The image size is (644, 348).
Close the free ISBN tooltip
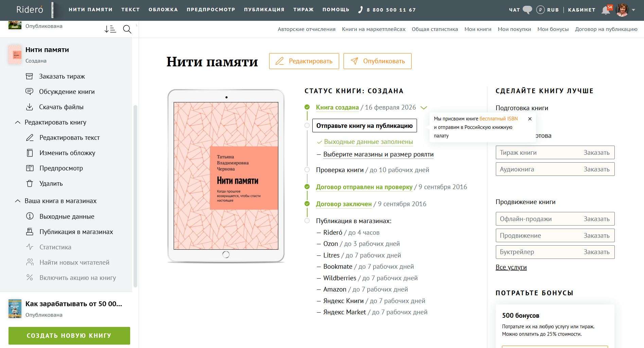(530, 119)
